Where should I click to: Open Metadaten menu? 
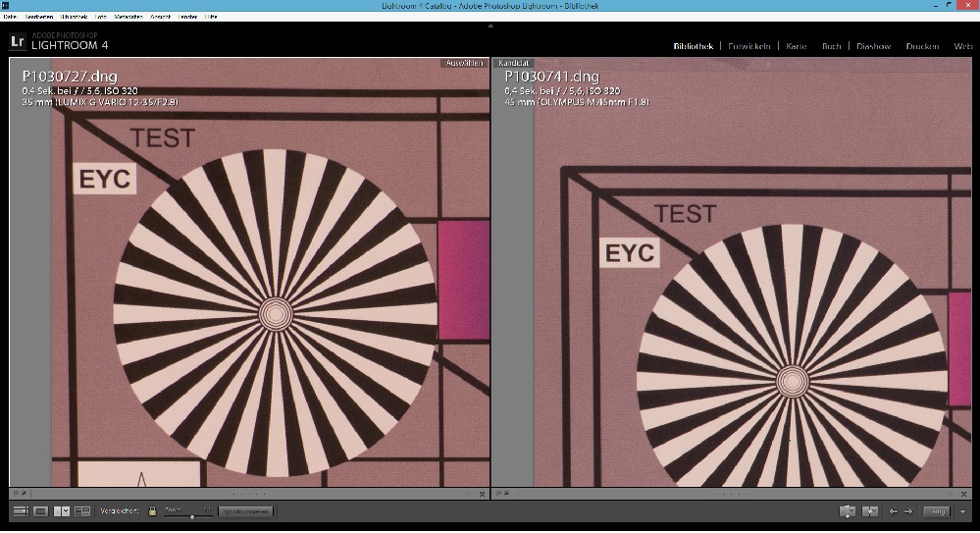coord(129,17)
